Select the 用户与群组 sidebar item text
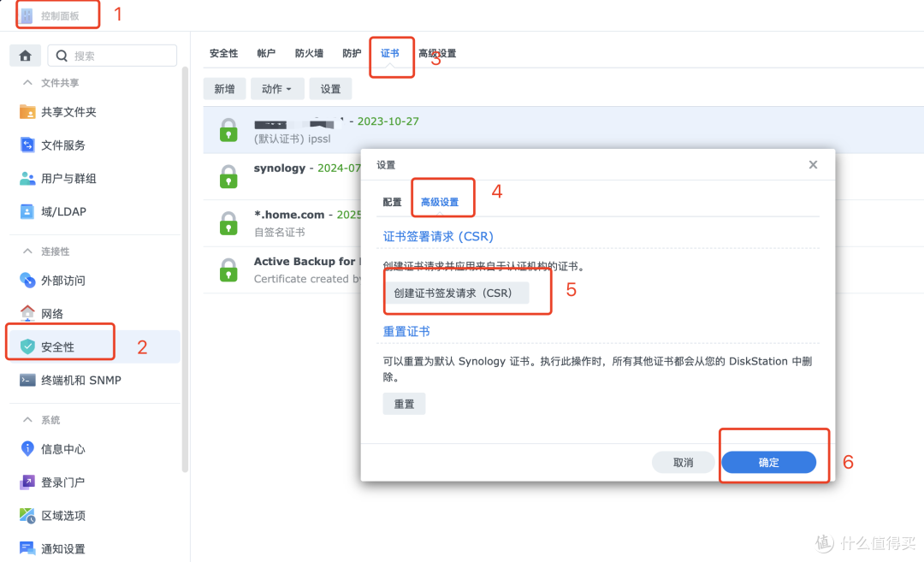 point(69,179)
